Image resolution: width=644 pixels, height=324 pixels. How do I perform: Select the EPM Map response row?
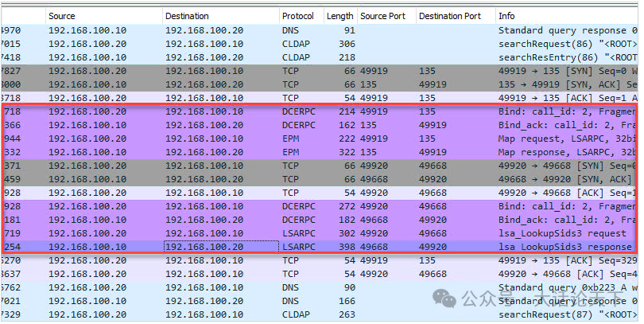tap(320, 152)
